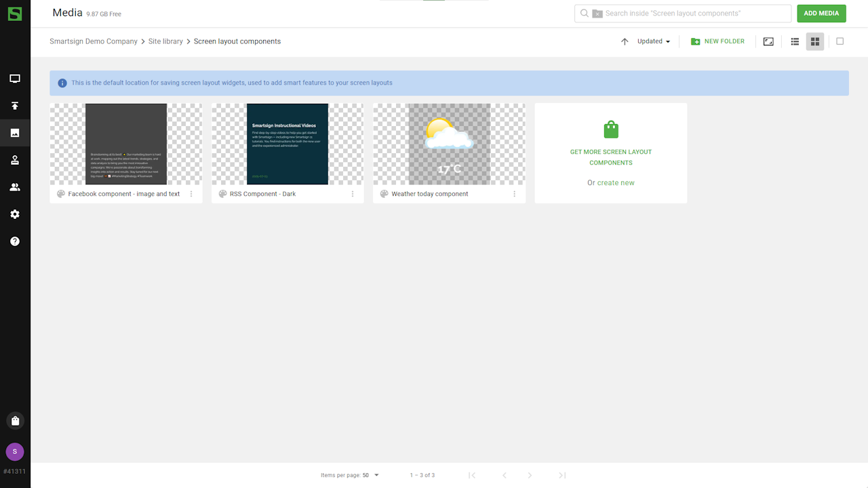Viewport: 868px width, 488px height.
Task: Click the create new link
Action: (616, 183)
